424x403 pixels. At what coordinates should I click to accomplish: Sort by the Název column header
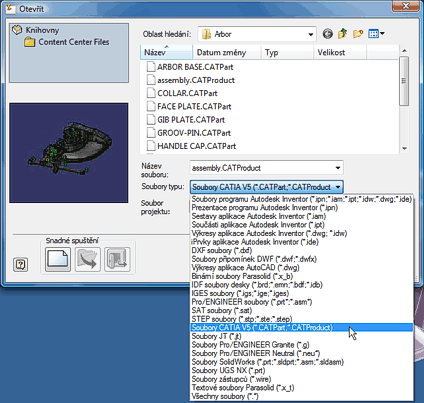click(x=167, y=52)
